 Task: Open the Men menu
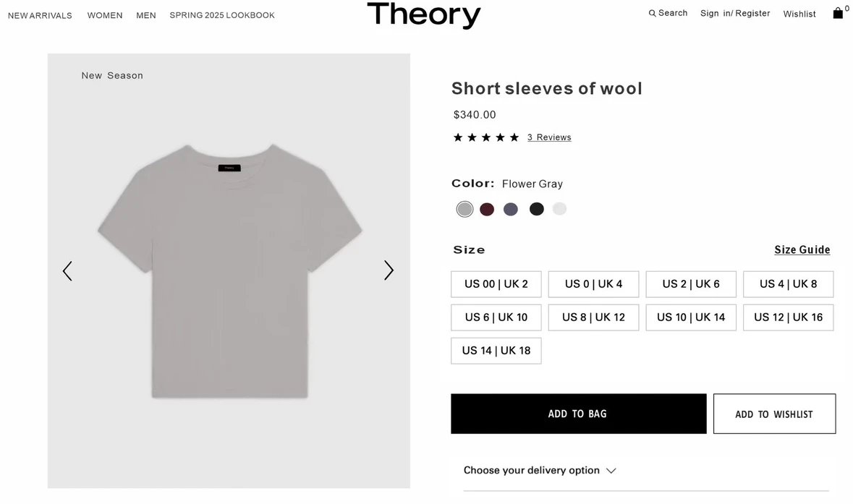[x=146, y=15]
